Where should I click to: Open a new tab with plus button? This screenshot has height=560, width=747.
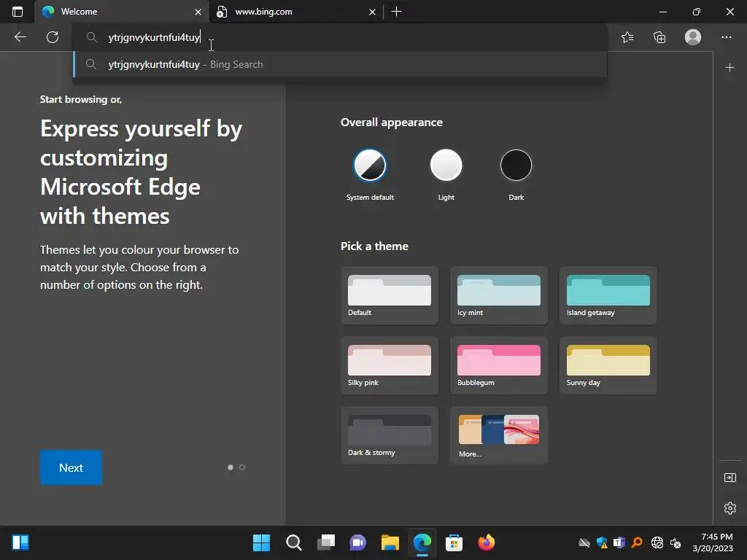click(396, 12)
